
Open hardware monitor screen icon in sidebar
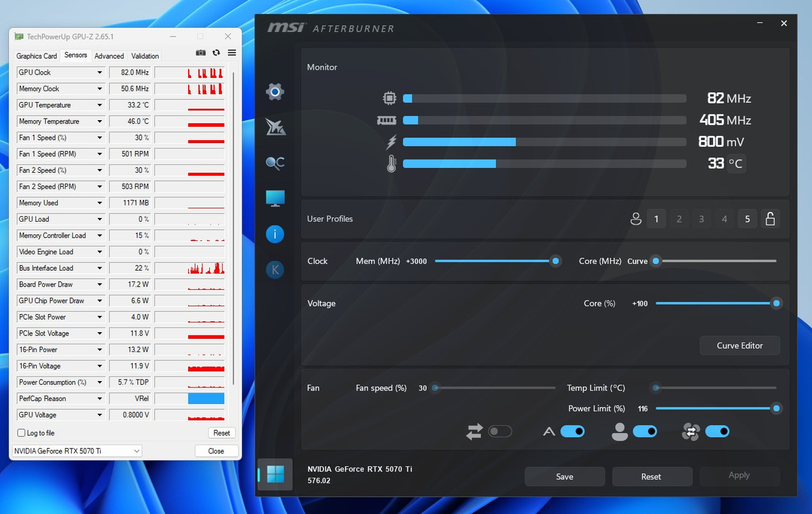pyautogui.click(x=275, y=199)
